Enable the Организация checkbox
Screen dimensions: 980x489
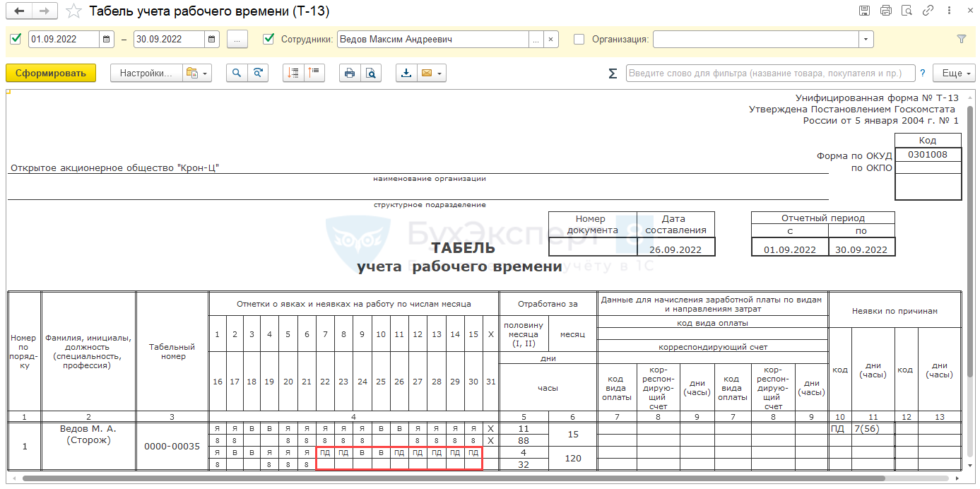(x=579, y=40)
